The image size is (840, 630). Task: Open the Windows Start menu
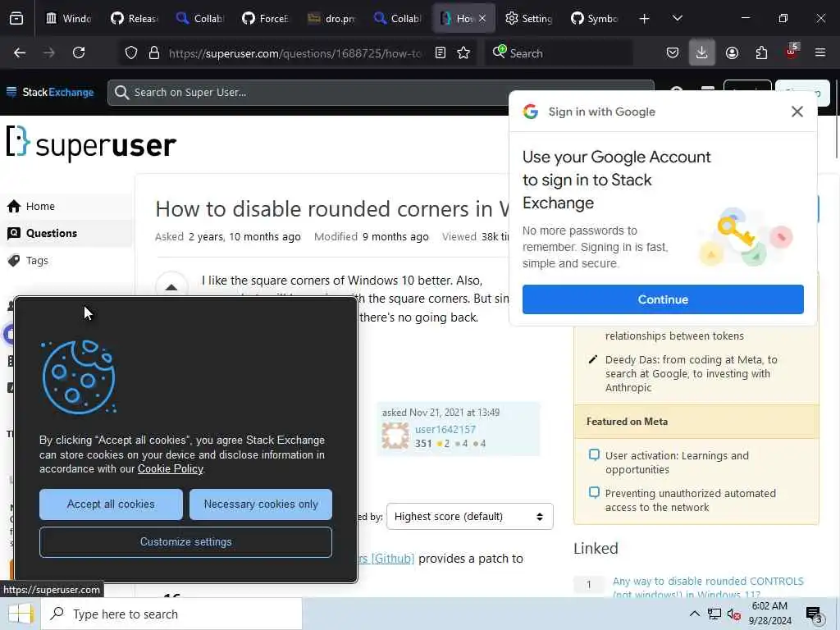(x=21, y=614)
